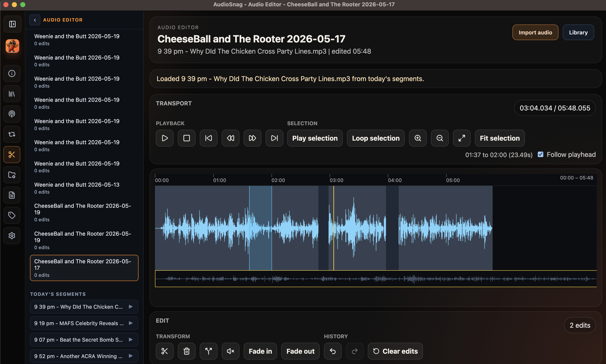Stop playback with the stop button
Screen dimensions: 606x364
click(187, 138)
